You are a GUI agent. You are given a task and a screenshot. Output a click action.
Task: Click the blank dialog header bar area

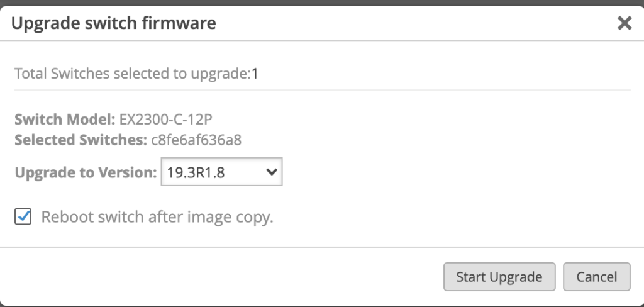(x=409, y=24)
